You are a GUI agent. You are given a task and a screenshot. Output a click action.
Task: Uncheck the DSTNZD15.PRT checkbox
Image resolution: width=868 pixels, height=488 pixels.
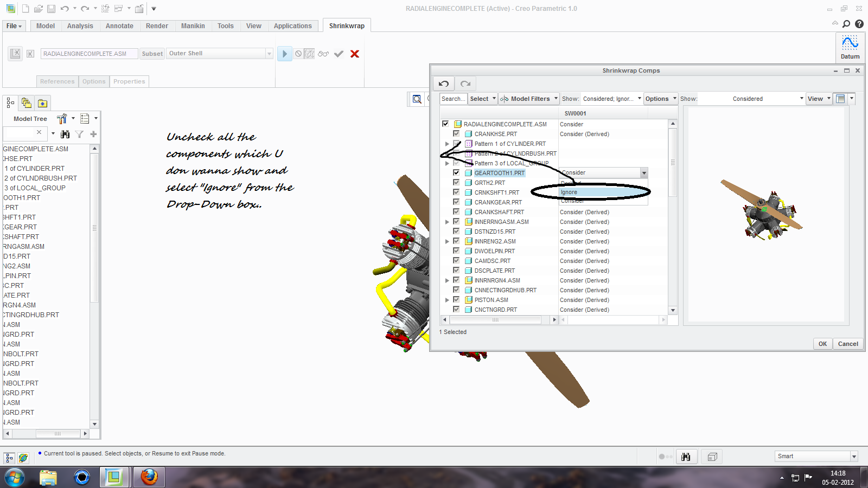456,231
